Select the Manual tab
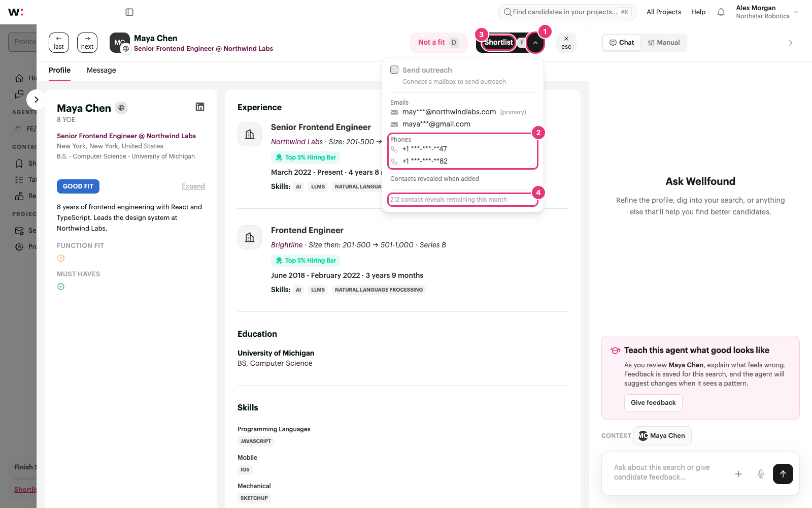Viewport: 812px width, 508px height. coord(664,43)
